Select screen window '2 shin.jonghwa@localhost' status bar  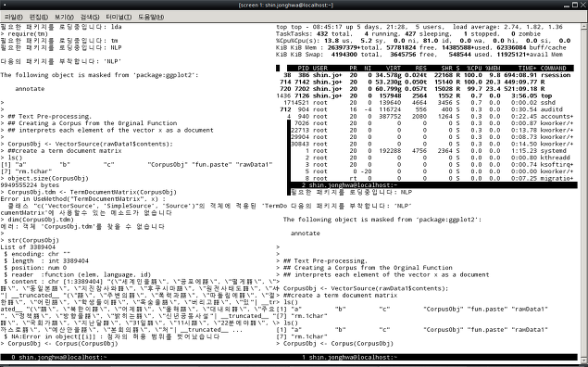[x=434, y=185]
